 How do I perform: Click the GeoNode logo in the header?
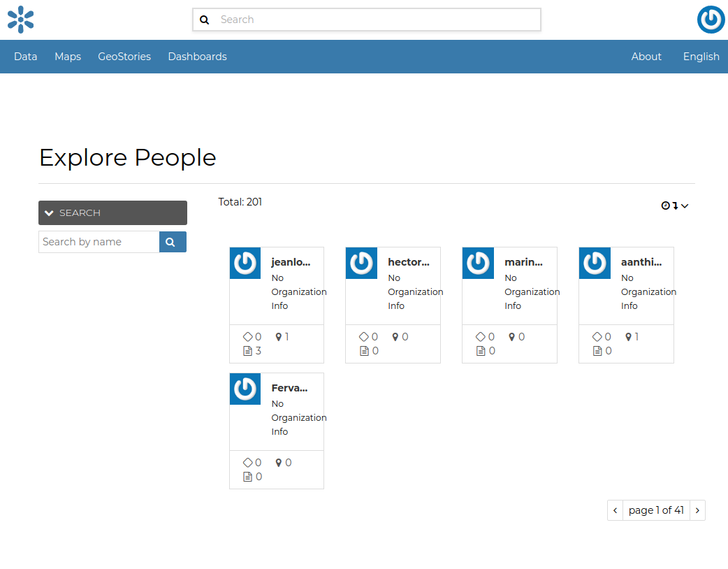coord(20,20)
